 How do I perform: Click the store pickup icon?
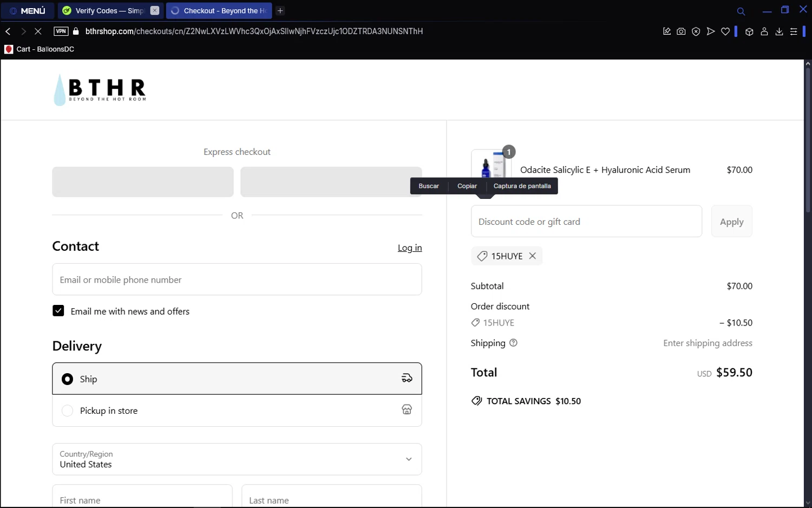407,409
